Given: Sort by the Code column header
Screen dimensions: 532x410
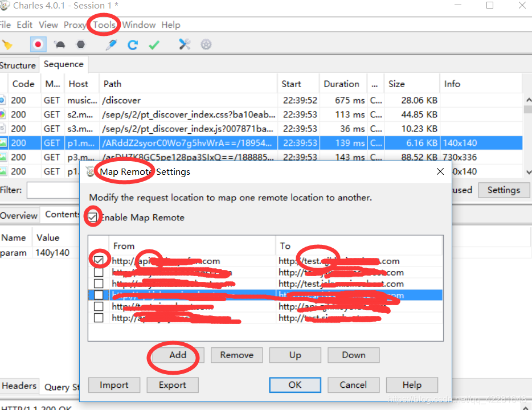Looking at the screenshot, I should tap(23, 84).
